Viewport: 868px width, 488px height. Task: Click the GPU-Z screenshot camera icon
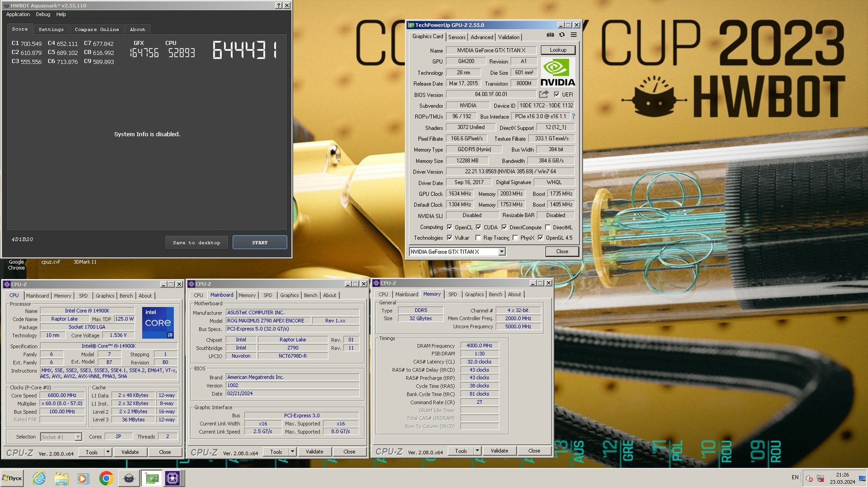[550, 35]
